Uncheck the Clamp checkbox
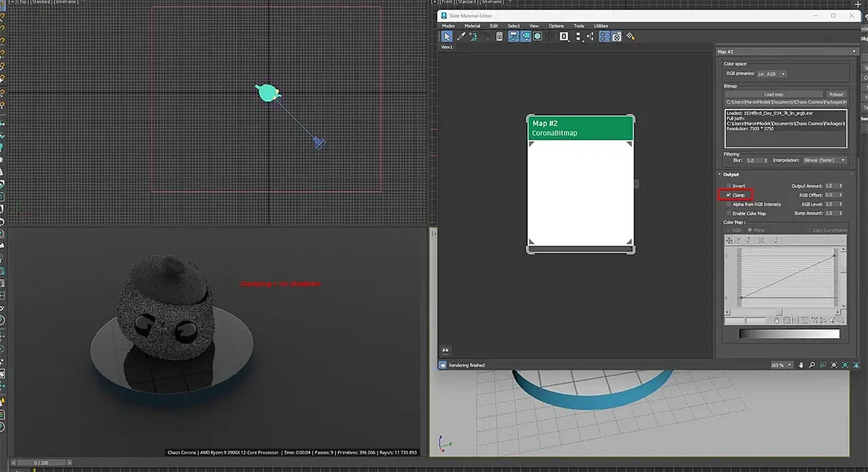The width and height of the screenshot is (868, 472). [x=729, y=195]
